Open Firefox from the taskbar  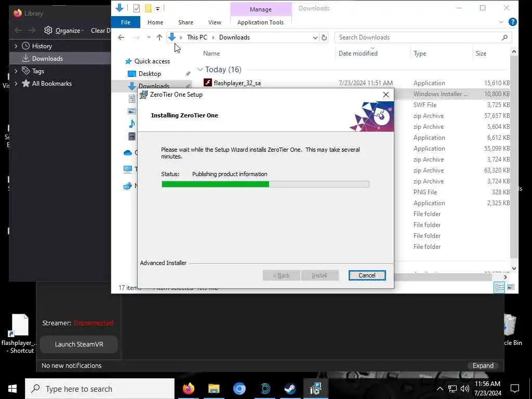coord(188,389)
